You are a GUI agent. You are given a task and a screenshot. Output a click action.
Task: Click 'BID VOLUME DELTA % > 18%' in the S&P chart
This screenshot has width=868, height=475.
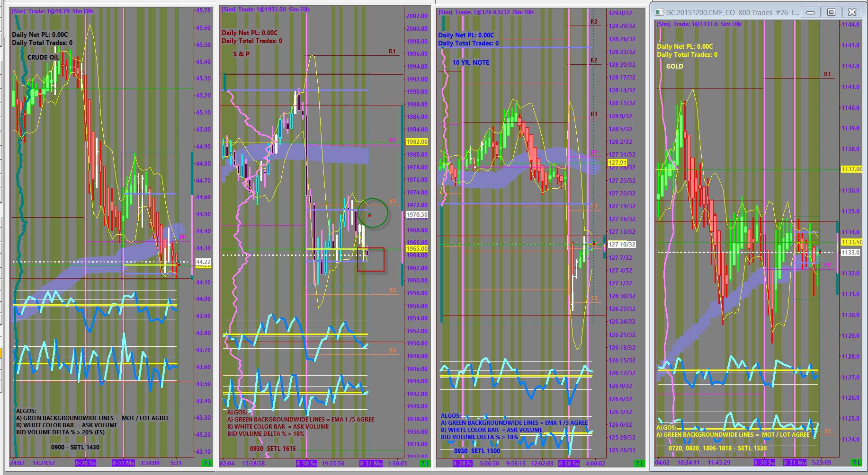click(266, 433)
